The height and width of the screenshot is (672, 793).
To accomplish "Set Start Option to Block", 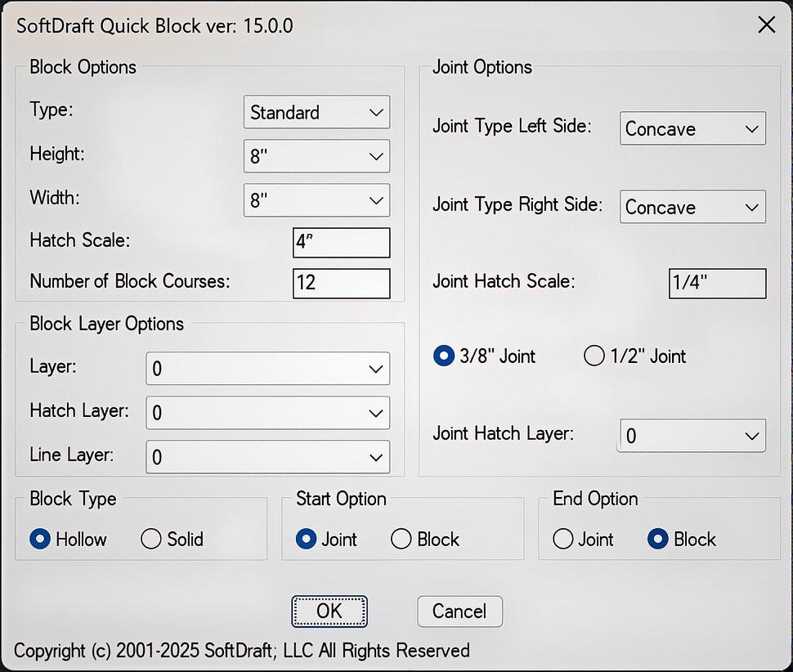I will pyautogui.click(x=401, y=540).
